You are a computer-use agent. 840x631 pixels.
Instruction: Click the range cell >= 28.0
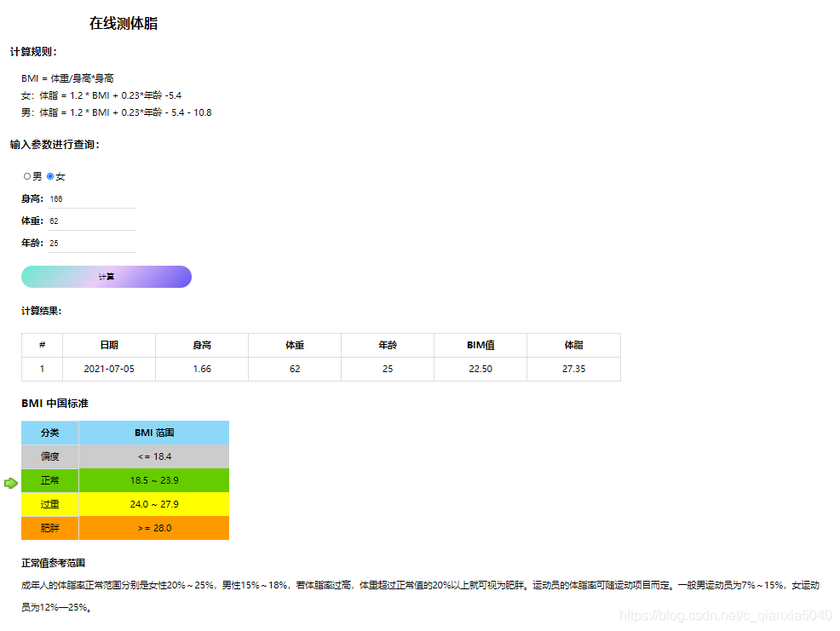[x=154, y=528]
